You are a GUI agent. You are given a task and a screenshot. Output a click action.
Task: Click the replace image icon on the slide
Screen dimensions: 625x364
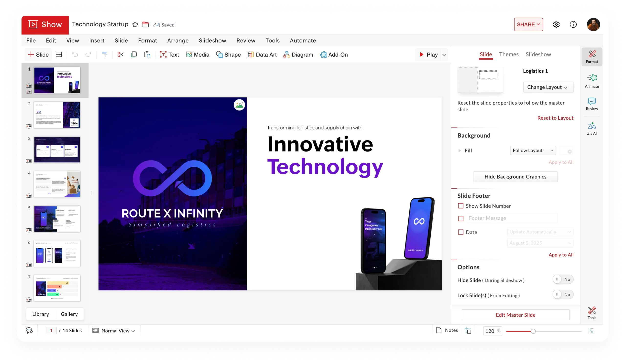239,105
